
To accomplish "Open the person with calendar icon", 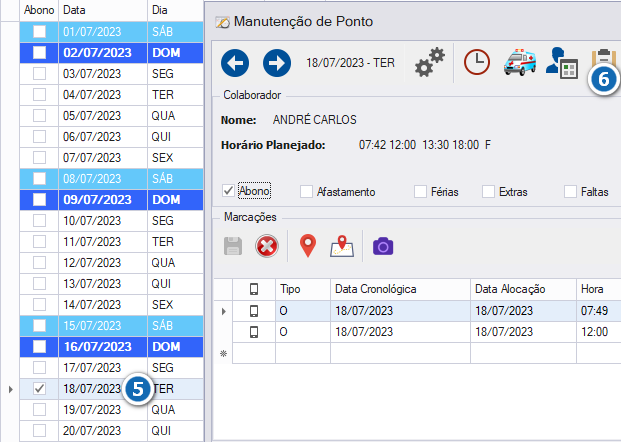I will (562, 63).
